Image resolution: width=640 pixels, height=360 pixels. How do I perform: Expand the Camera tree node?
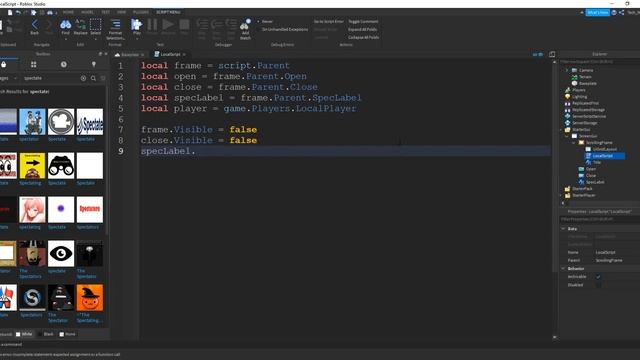567,70
